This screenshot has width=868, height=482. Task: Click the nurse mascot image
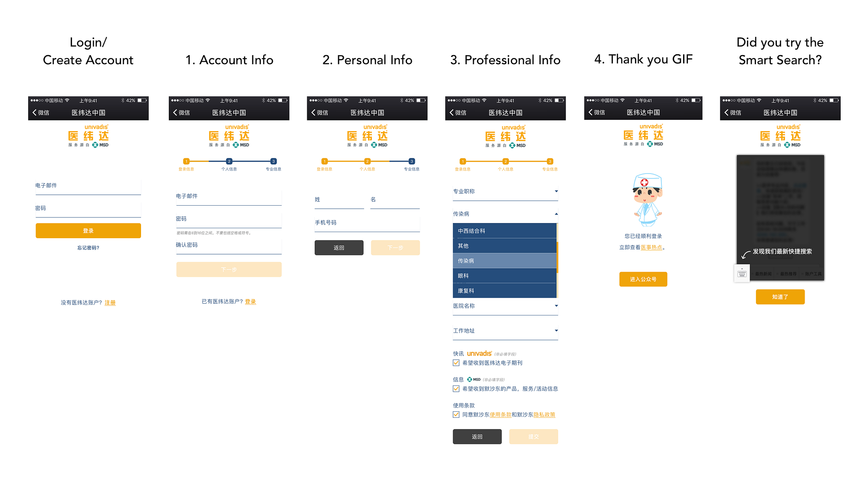point(647,200)
